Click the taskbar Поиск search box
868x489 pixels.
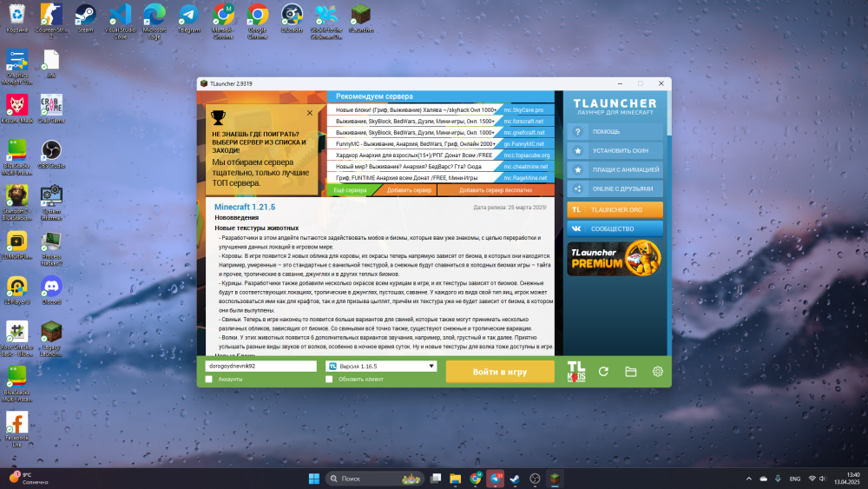pyautogui.click(x=375, y=479)
